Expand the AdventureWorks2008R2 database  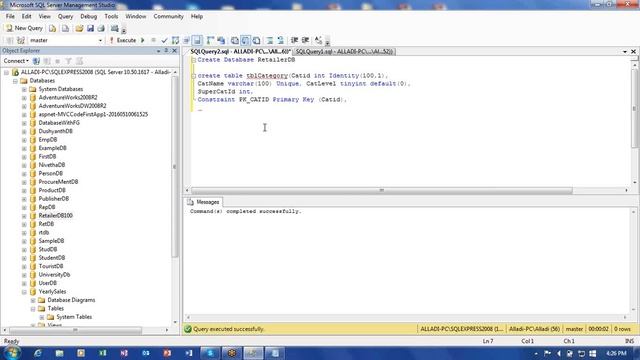pyautogui.click(x=24, y=98)
